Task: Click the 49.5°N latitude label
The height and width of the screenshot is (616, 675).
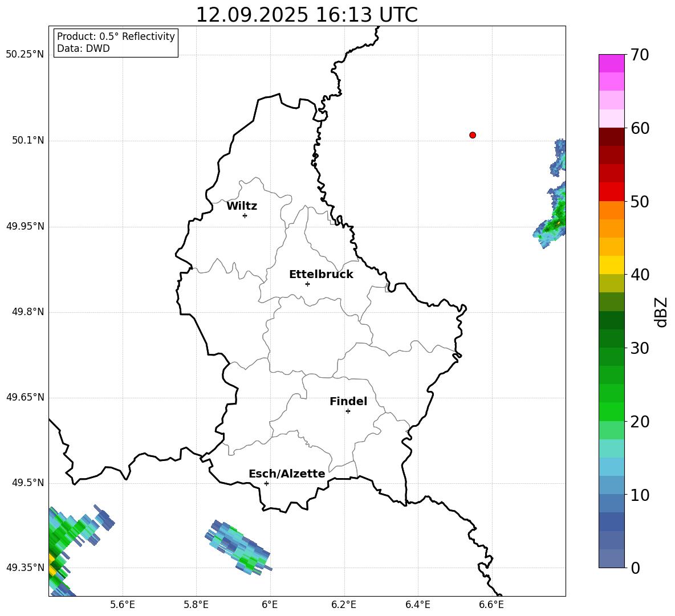Action: (x=28, y=483)
